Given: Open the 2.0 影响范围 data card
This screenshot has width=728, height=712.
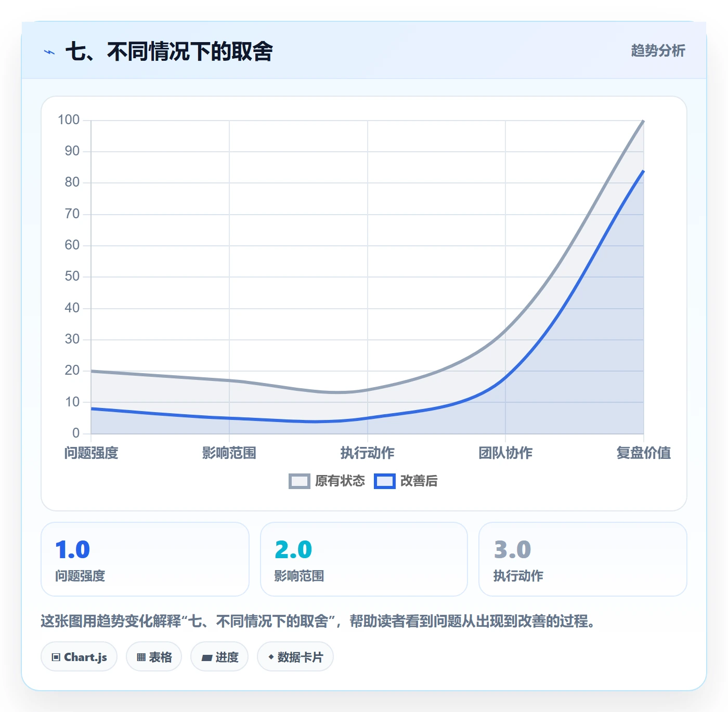Looking at the screenshot, I should [364, 559].
